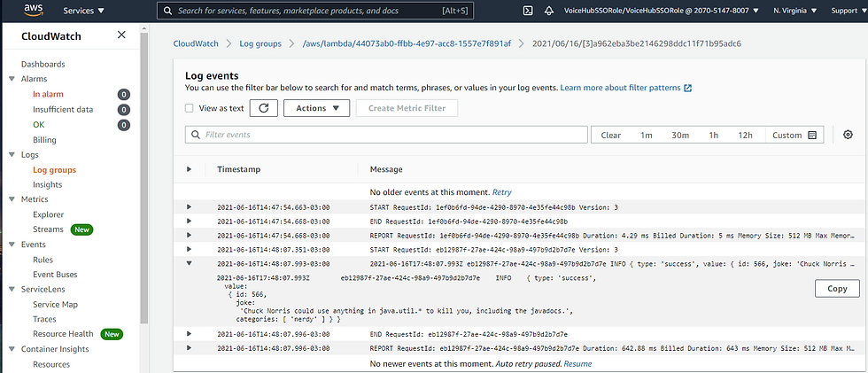Image resolution: width=868 pixels, height=373 pixels.
Task: Click the AWS logo home icon
Action: pyautogui.click(x=35, y=10)
